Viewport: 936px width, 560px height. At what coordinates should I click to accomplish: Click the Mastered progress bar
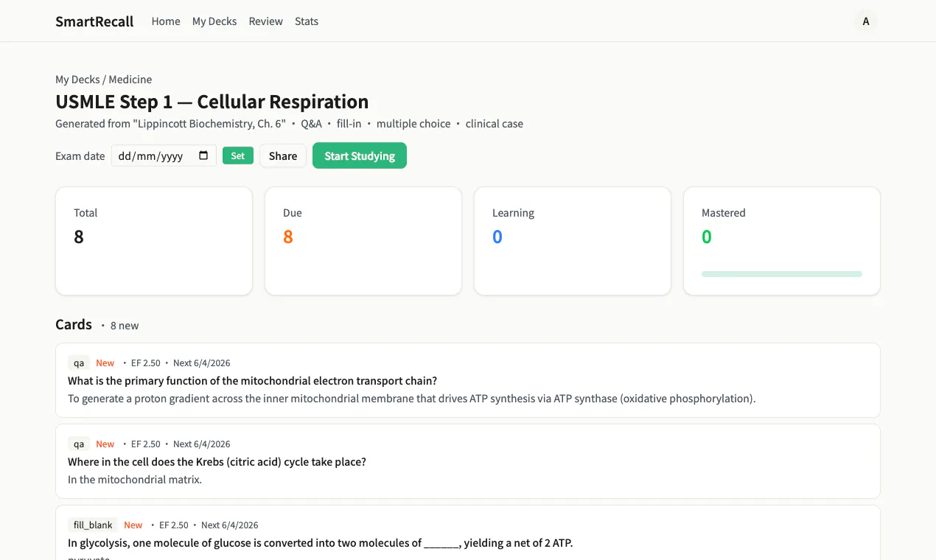[x=782, y=274]
